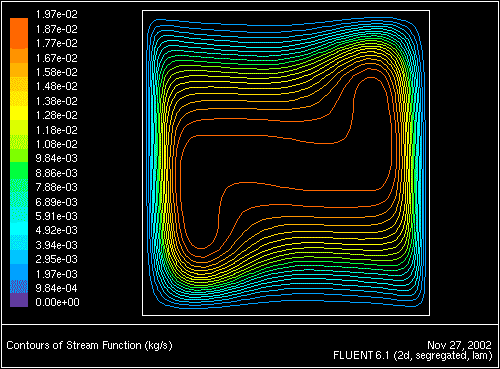Image resolution: width=500 pixels, height=369 pixels.
Task: Click 'Contours of Stream Function (kg/s)' caption
Action: tap(89, 345)
